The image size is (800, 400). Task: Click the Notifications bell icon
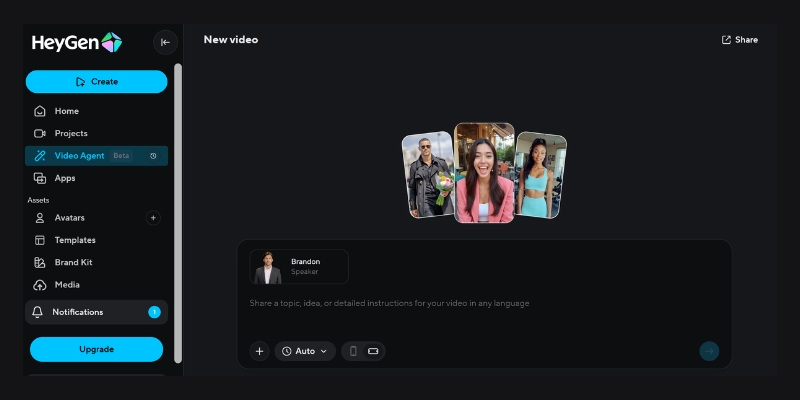[37, 312]
